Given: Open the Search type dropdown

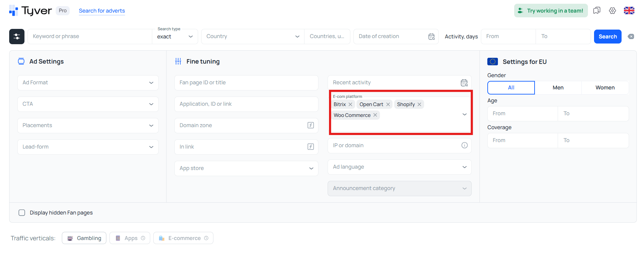Looking at the screenshot, I should (175, 36).
